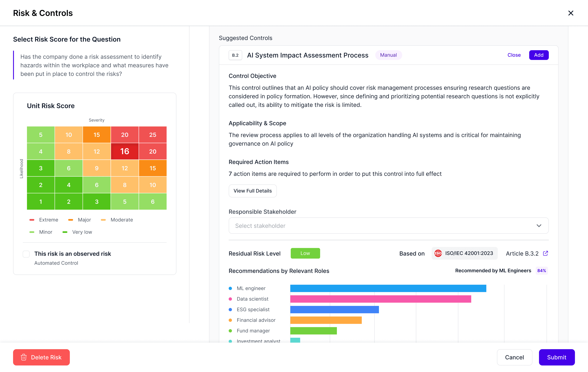Image resolution: width=588 pixels, height=372 pixels.
Task: Open the Article B.3.2 external link icon
Action: click(545, 253)
